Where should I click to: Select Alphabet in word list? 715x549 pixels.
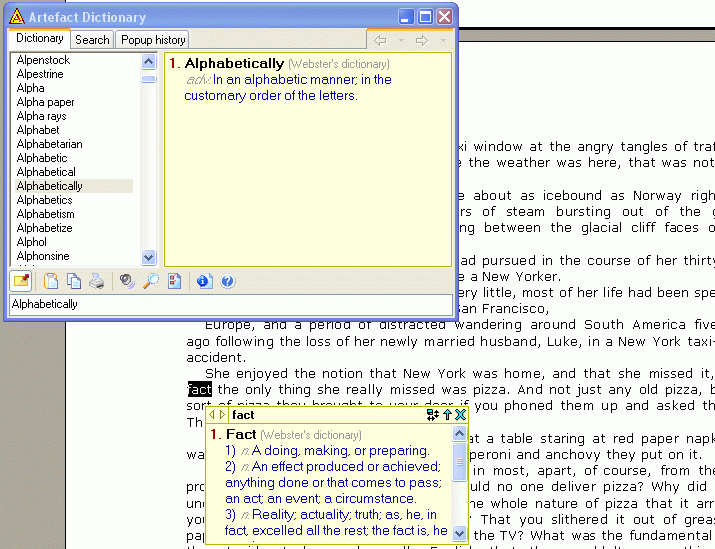click(x=38, y=130)
